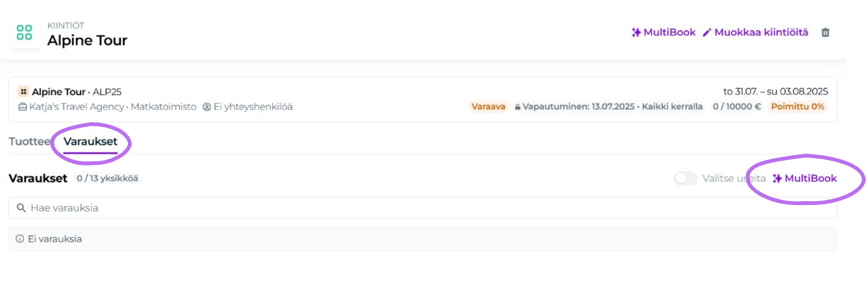This screenshot has height=289, width=868.
Task: Click the orange Alpine Tour quota icon
Action: click(23, 92)
